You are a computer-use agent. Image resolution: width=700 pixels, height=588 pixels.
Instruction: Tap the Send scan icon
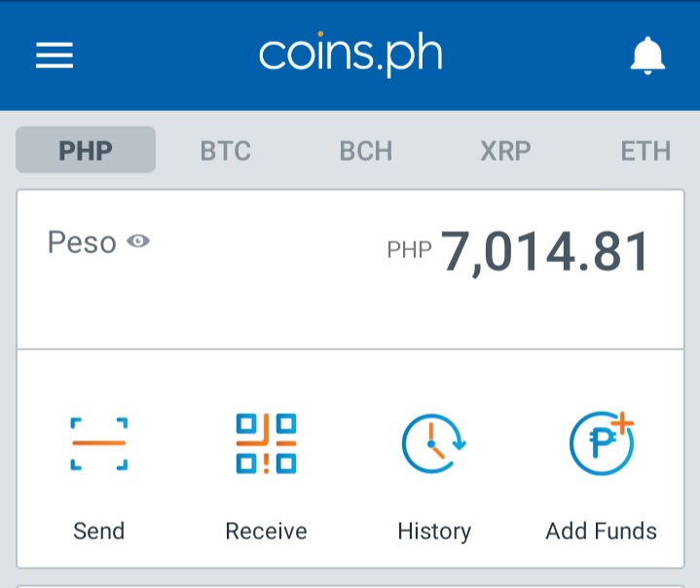[99, 444]
